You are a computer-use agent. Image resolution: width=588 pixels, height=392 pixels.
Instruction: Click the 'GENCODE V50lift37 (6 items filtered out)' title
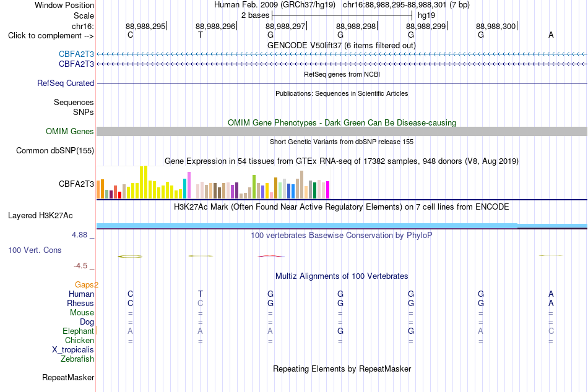click(341, 45)
